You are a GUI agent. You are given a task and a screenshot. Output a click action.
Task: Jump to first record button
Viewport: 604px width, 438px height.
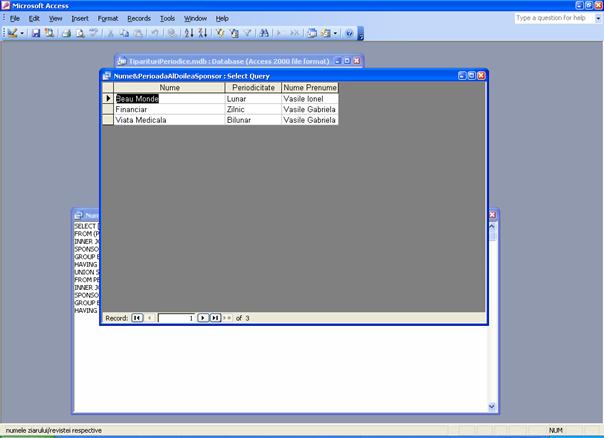point(138,318)
